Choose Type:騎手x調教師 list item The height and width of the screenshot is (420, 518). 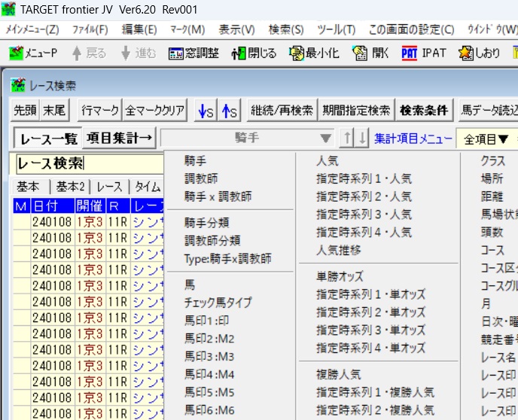(x=228, y=258)
